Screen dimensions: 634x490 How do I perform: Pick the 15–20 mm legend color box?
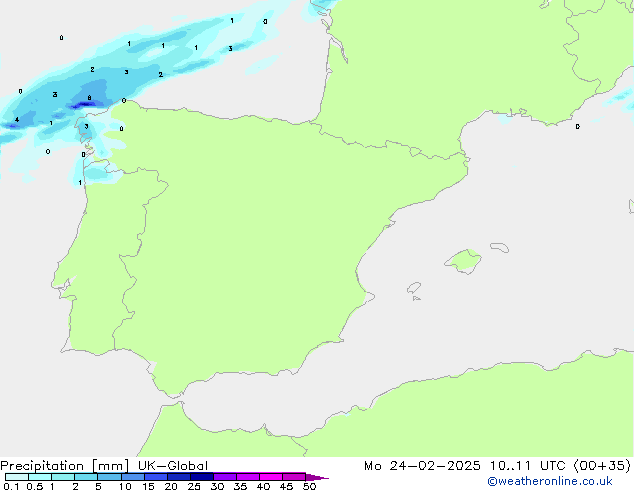click(156, 477)
